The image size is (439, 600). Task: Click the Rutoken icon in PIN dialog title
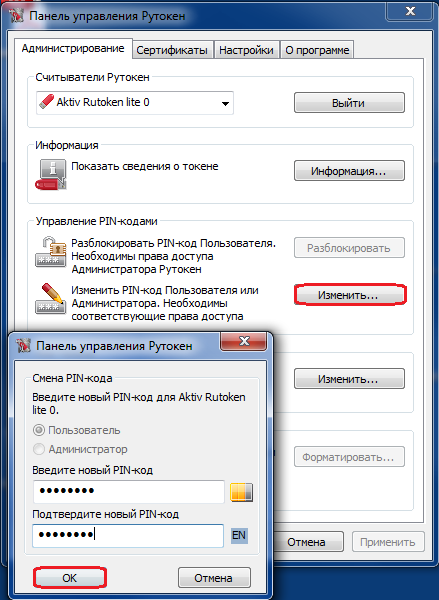click(x=23, y=346)
